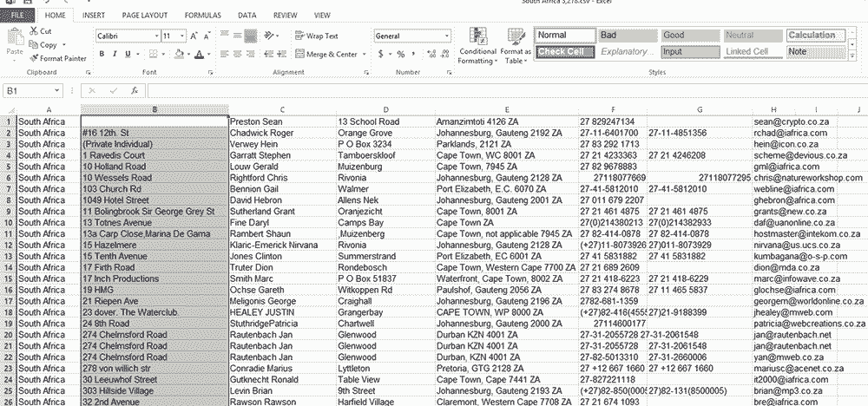Toggle italic formatting
The width and height of the screenshot is (868, 406).
115,54
